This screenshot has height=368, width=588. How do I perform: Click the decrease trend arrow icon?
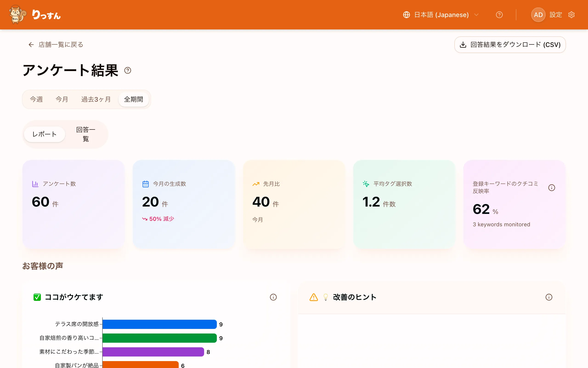click(145, 219)
